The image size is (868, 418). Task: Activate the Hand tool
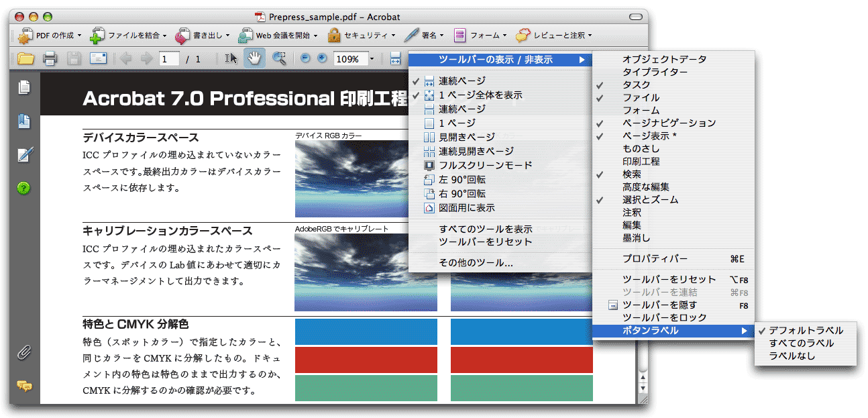254,58
